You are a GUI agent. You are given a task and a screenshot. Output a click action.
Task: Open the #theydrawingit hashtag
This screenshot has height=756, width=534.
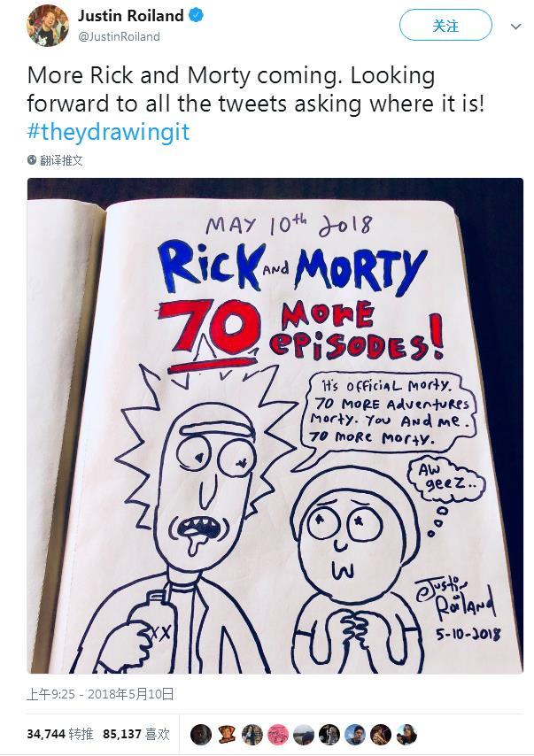(x=109, y=132)
